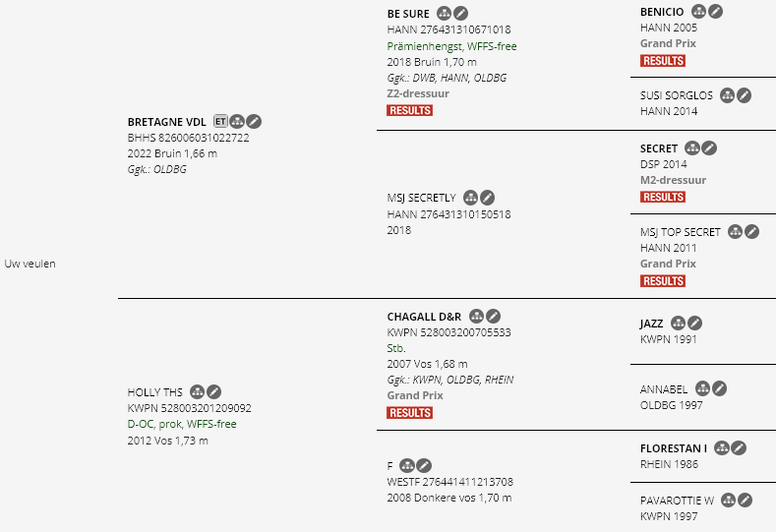Open pedigree icon beside mare F

pyautogui.click(x=407, y=466)
